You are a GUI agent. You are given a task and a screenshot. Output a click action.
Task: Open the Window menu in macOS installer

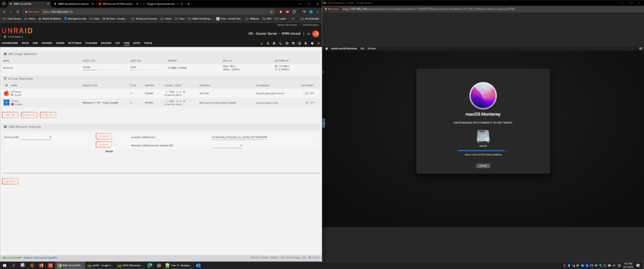372,48
